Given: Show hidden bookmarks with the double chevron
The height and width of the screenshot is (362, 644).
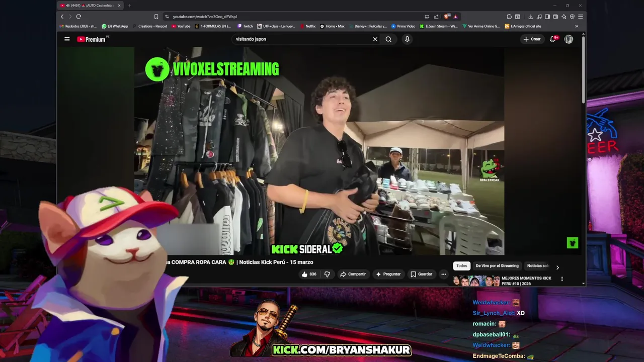Looking at the screenshot, I should pyautogui.click(x=577, y=26).
